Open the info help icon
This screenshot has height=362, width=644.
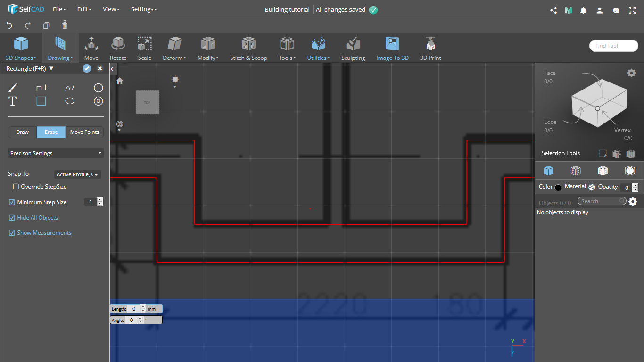[616, 10]
